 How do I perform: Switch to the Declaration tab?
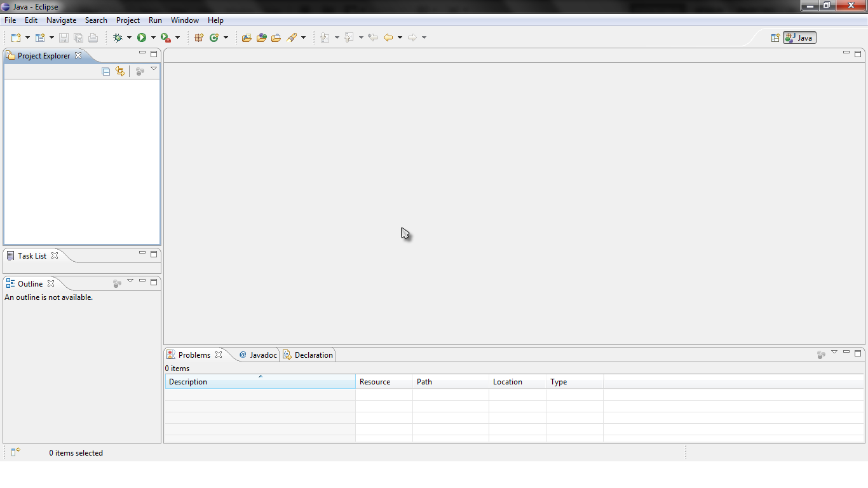tap(308, 355)
